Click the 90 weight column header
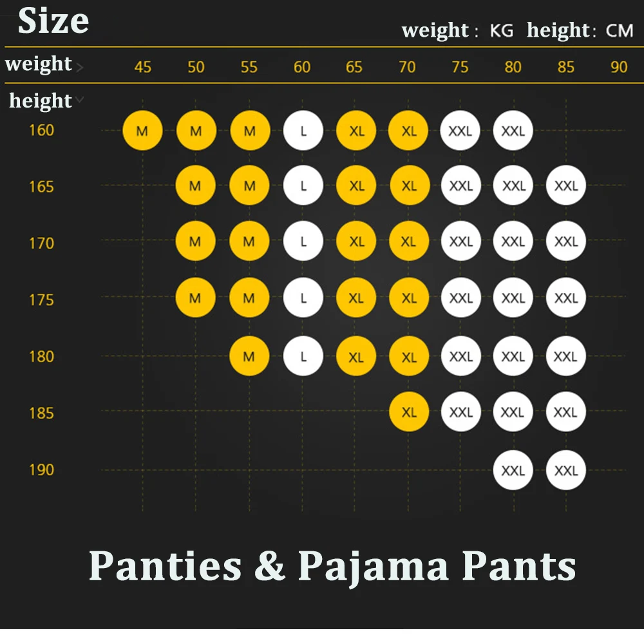Image resolution: width=644 pixels, height=644 pixels. [618, 67]
